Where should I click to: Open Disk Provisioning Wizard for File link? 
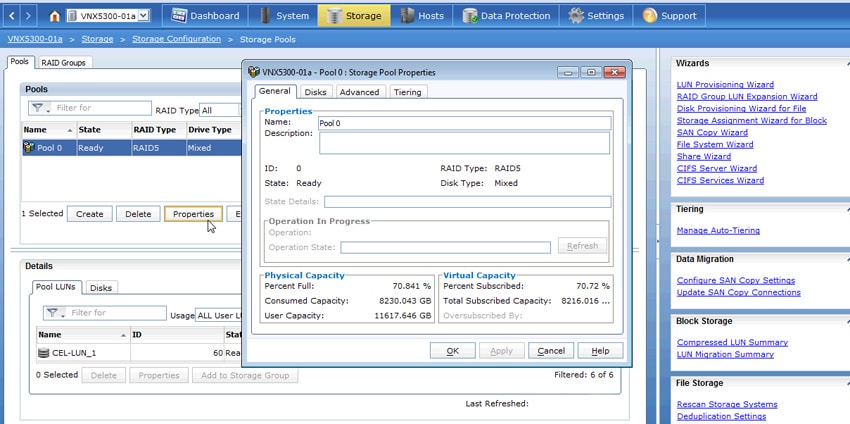(x=742, y=108)
